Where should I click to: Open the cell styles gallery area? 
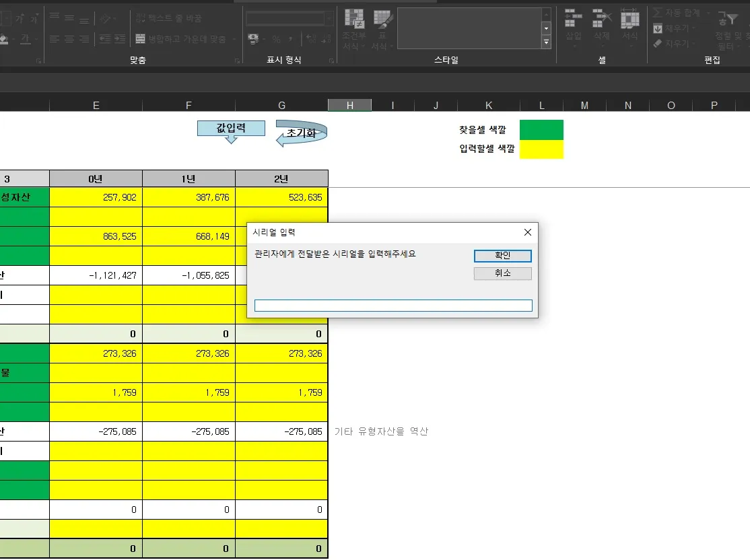(469, 28)
